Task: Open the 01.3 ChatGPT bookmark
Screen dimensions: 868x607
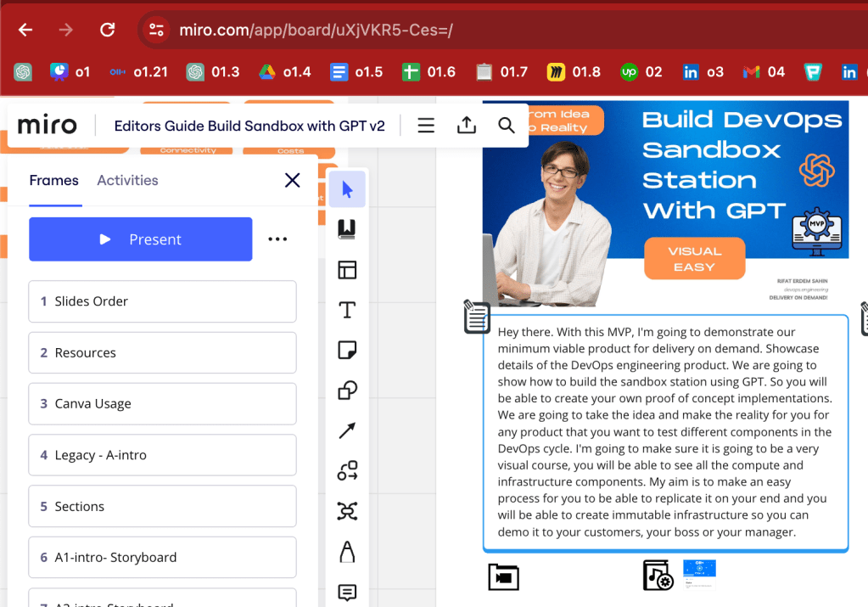Action: pos(213,72)
